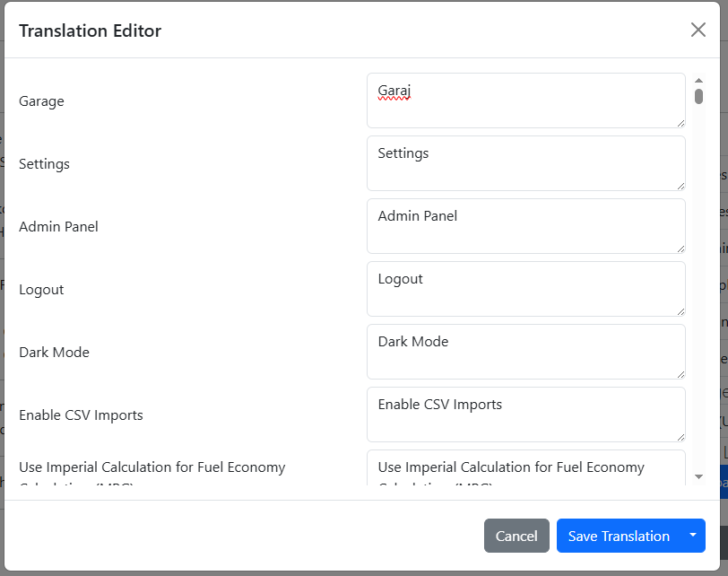The image size is (728, 576).
Task: Click the vertical scrollbar thumb
Action: 698,96
